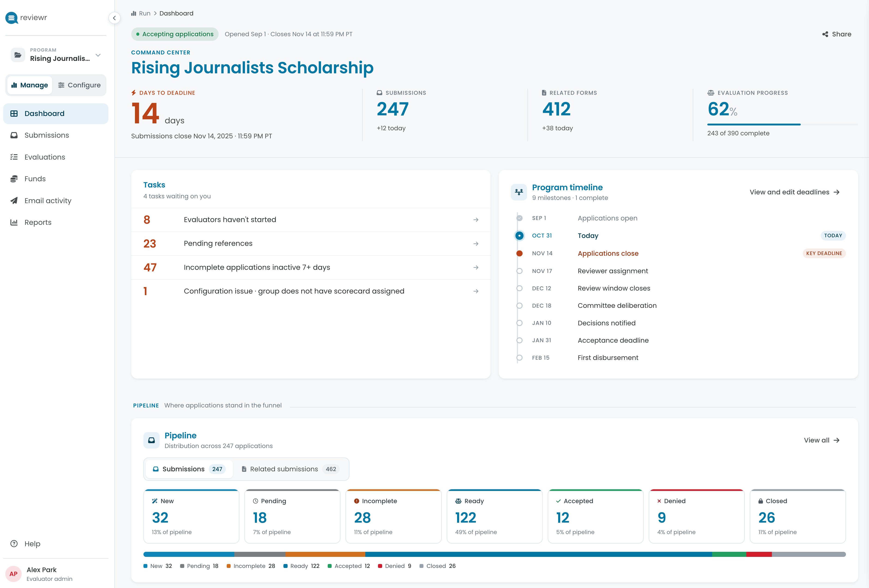Collapse the sidebar with chevron button
The image size is (869, 588).
tap(114, 18)
